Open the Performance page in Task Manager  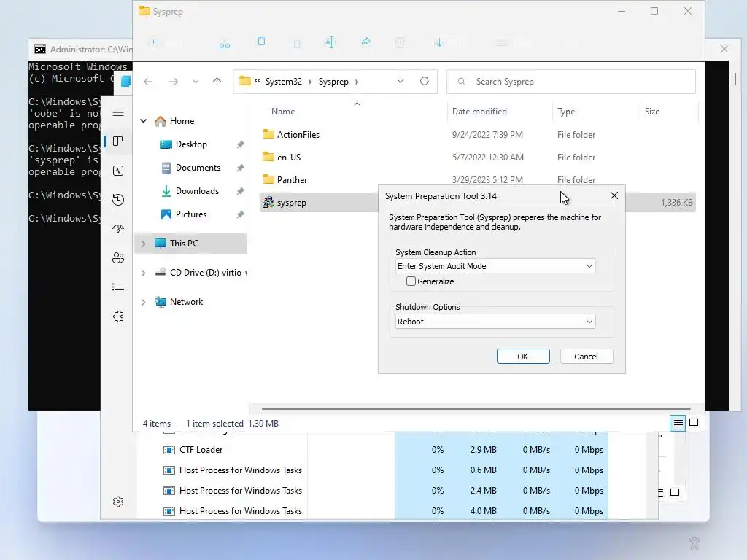(118, 171)
